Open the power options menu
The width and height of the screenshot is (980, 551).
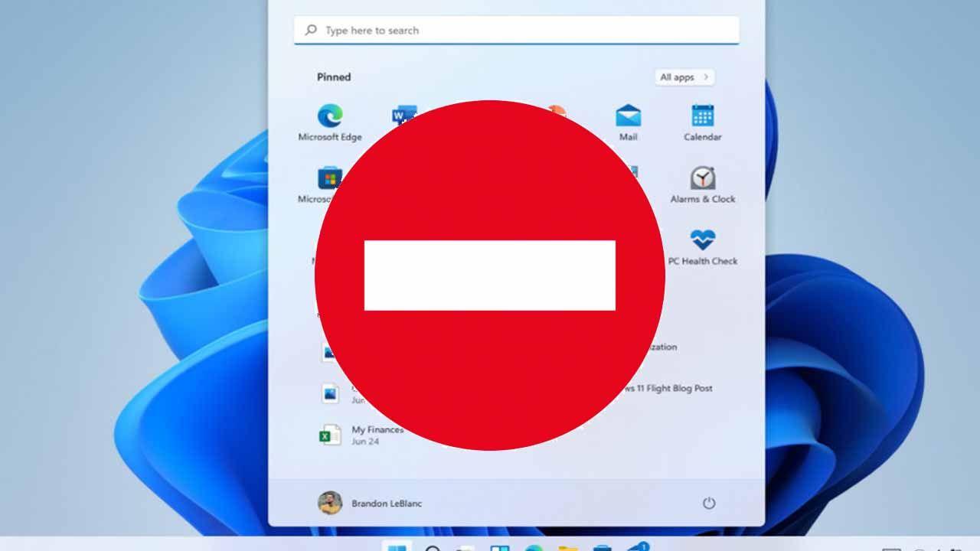point(709,504)
